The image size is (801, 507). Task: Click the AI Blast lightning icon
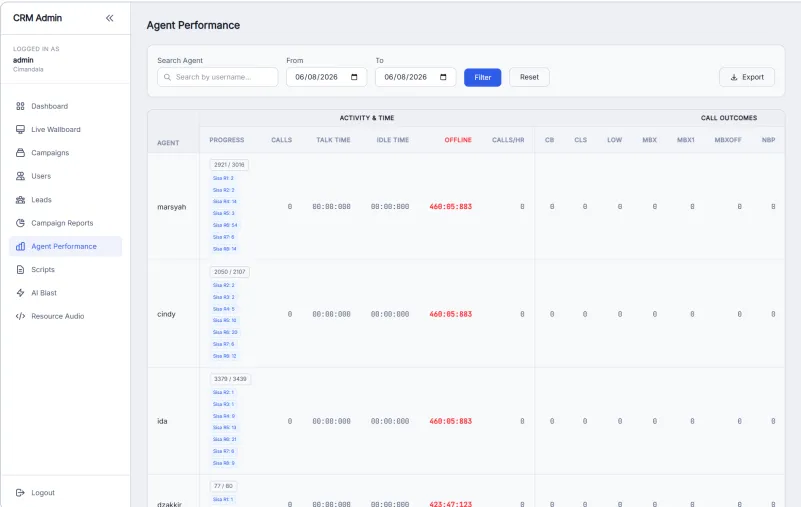[20, 293]
